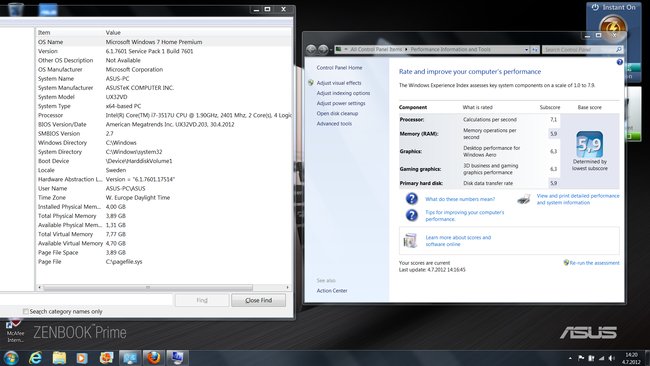This screenshot has width=650, height=366.
Task: Show hidden icons in the system tray
Action: click(570, 358)
